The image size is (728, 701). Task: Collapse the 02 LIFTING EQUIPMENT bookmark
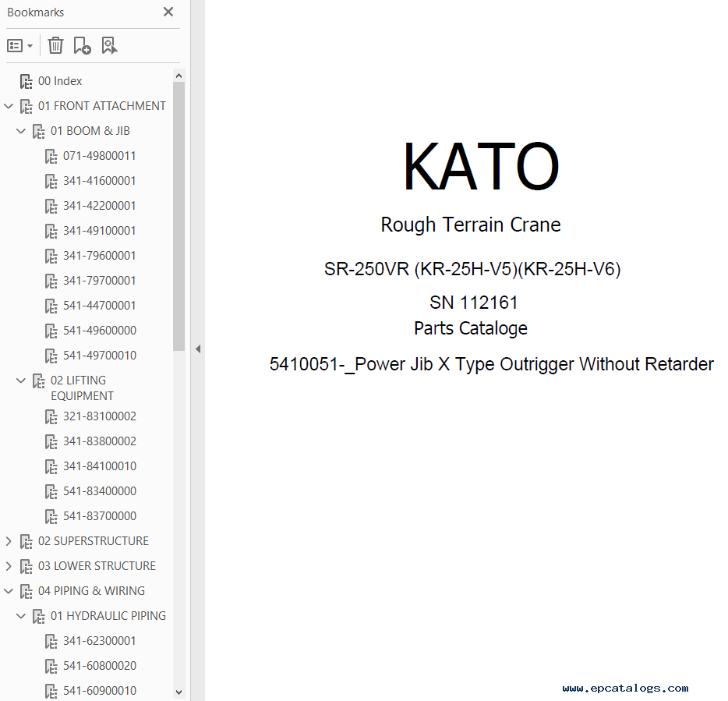tap(21, 381)
